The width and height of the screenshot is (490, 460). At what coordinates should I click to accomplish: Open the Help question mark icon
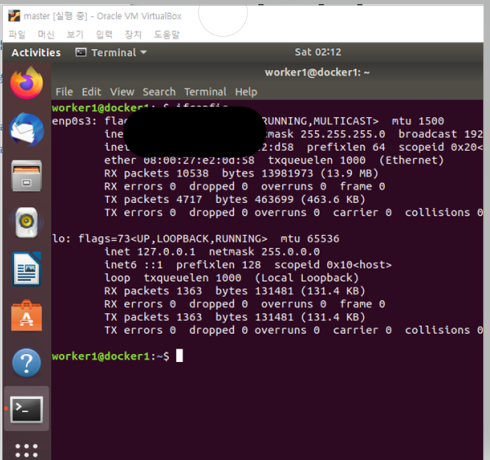27,363
